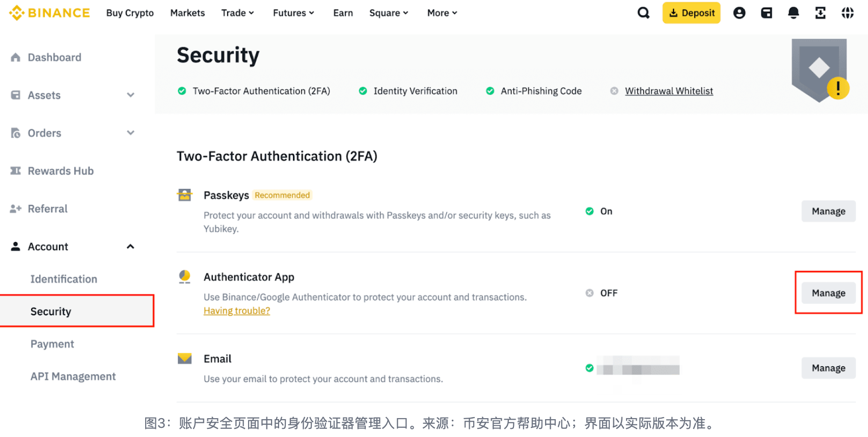Image resolution: width=868 pixels, height=437 pixels.
Task: Click the Assets wallet sidebar icon
Action: pyautogui.click(x=16, y=95)
